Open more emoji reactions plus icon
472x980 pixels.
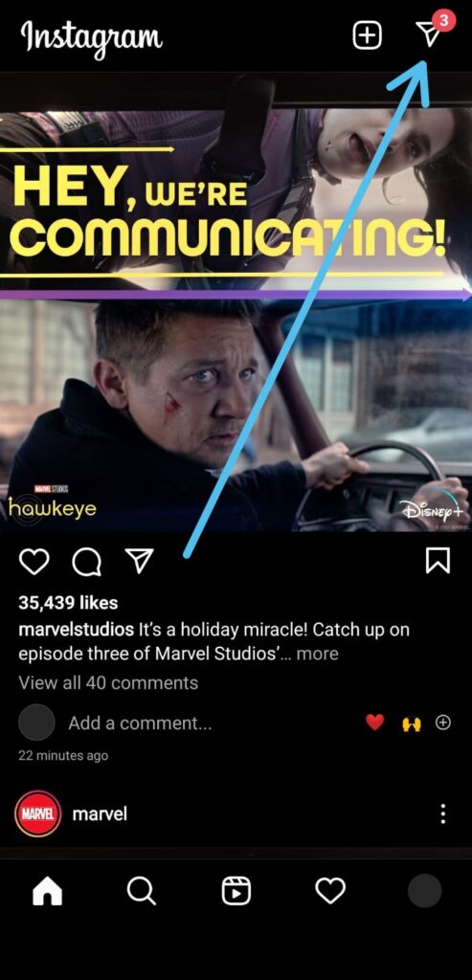point(442,723)
